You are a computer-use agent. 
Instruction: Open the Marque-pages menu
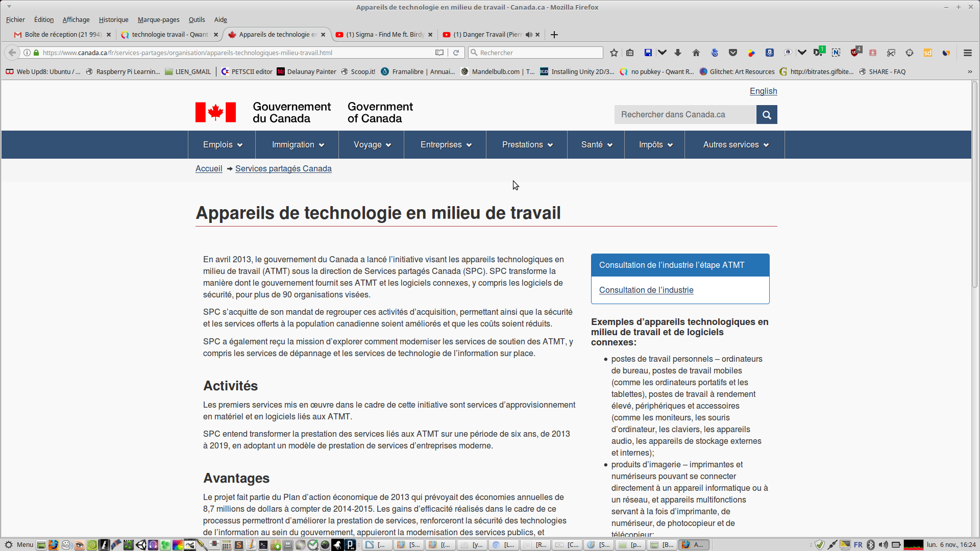pyautogui.click(x=158, y=19)
